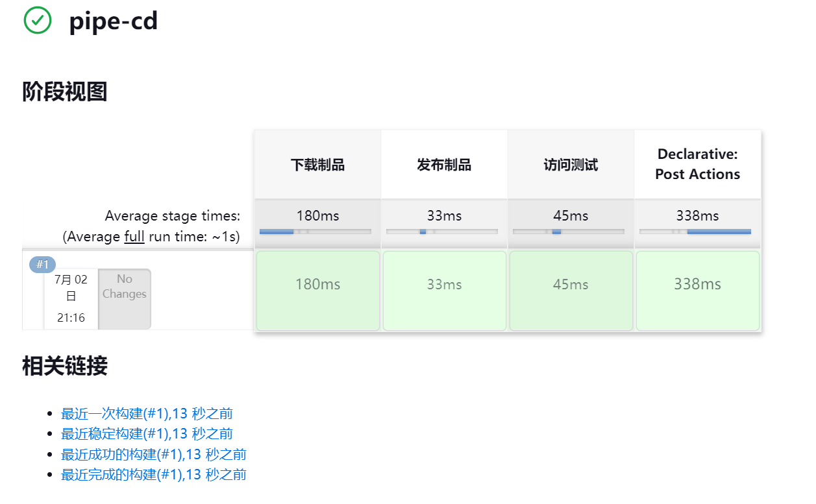Click the progress bar under 45ms average
The height and width of the screenshot is (504, 816).
(x=569, y=232)
